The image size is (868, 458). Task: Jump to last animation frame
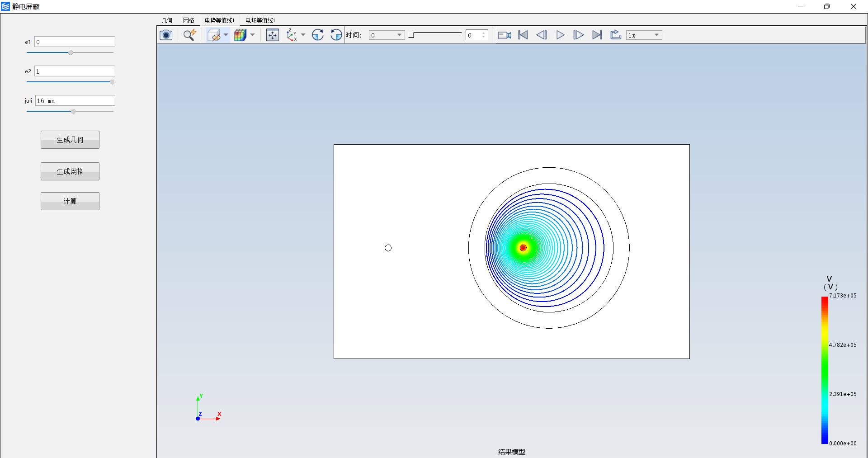click(597, 35)
